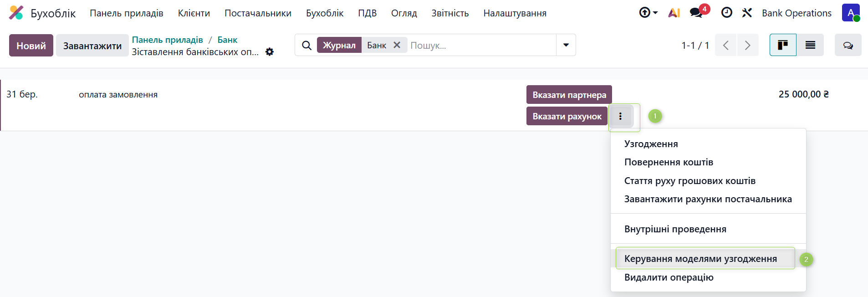Click the Новий button
868x297 pixels.
(31, 46)
